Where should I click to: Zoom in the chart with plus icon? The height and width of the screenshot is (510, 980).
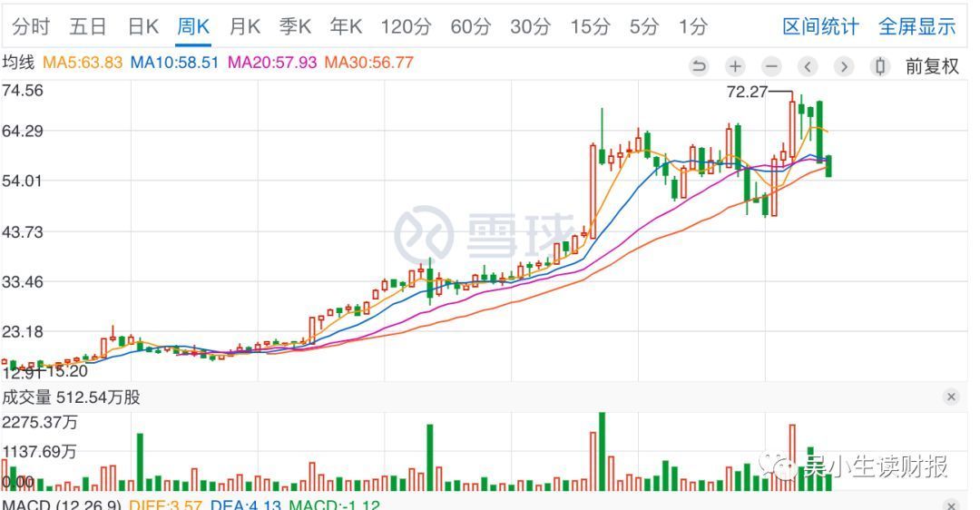coord(735,66)
